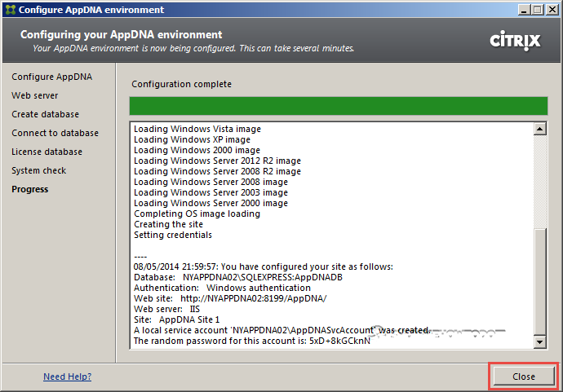
Task: Click the 'Configuring your AppDNA environment' heading
Action: 122,34
